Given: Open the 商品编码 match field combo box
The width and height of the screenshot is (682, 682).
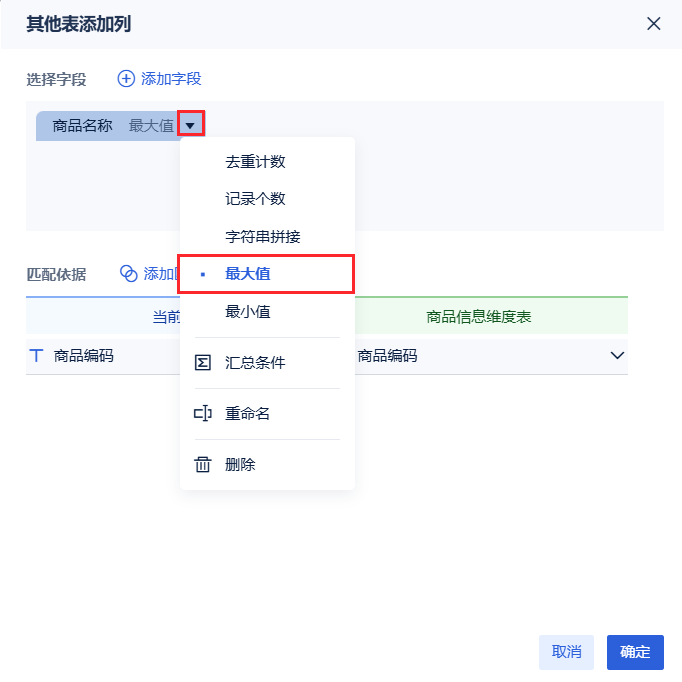Looking at the screenshot, I should pos(480,355).
